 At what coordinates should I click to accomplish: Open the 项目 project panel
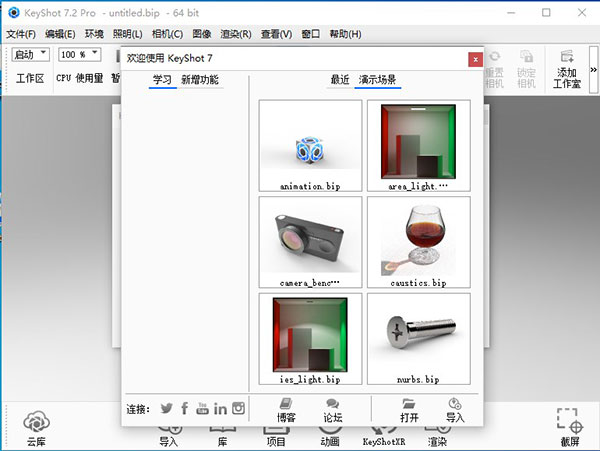(x=276, y=437)
